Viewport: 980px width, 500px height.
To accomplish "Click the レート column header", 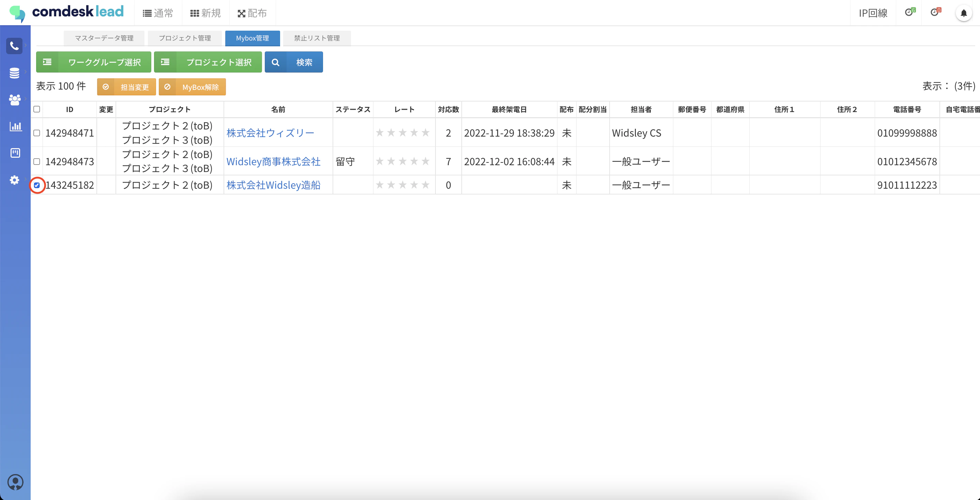I will click(404, 110).
